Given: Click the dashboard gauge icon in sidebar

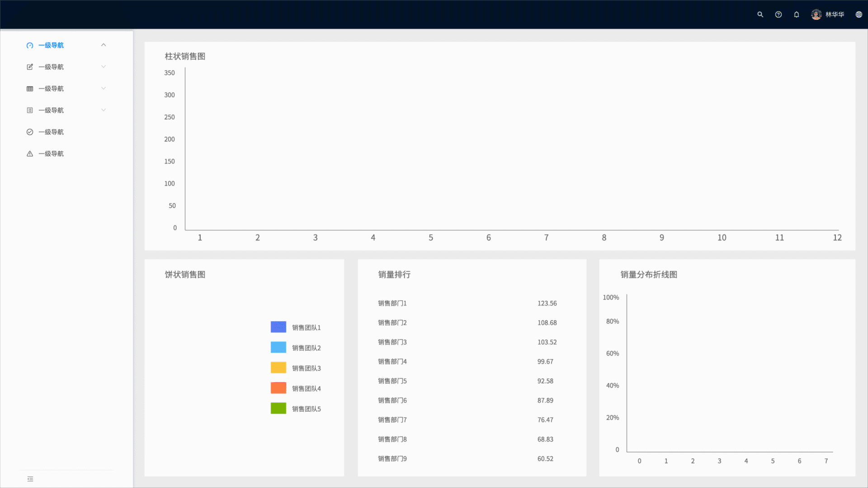Looking at the screenshot, I should tap(30, 45).
